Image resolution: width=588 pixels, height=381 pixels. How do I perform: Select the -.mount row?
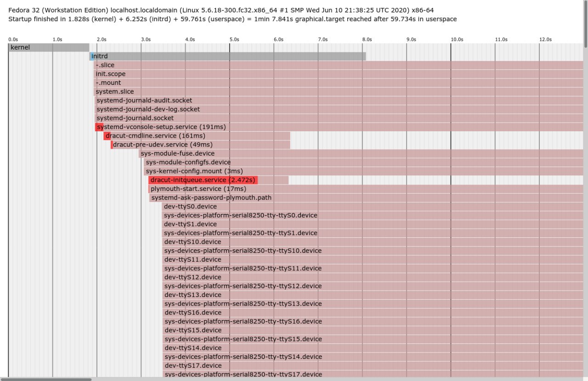click(x=339, y=83)
